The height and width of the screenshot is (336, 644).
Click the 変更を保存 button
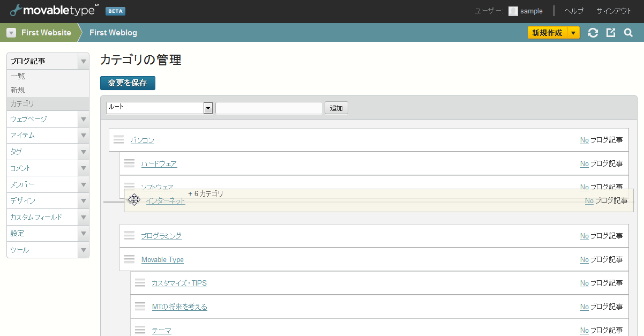(x=128, y=83)
